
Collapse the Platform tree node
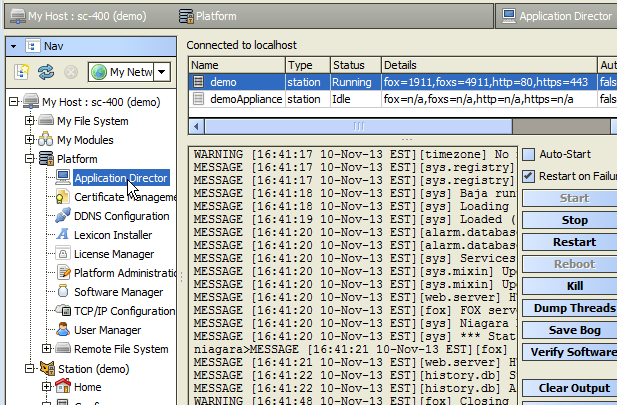[30, 159]
